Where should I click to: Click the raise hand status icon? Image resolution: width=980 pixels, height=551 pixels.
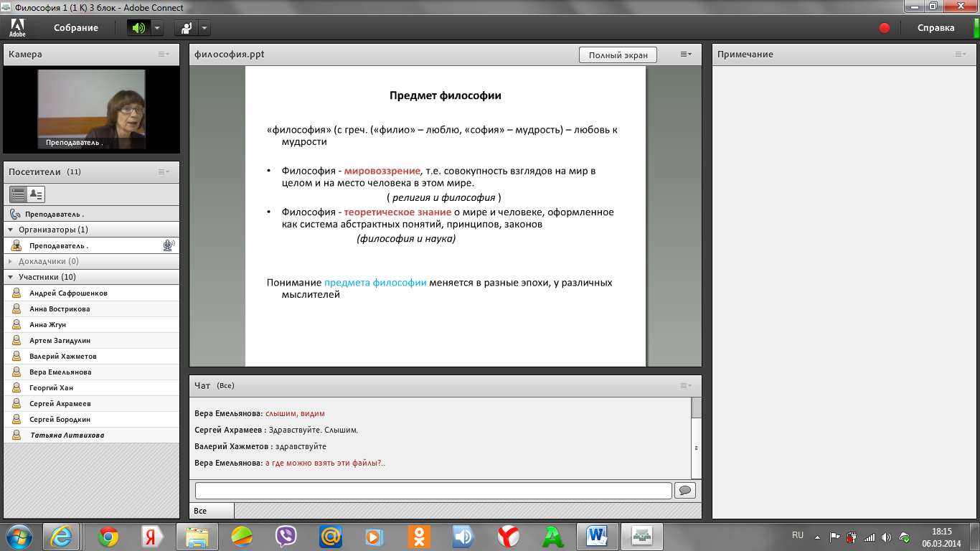[187, 28]
